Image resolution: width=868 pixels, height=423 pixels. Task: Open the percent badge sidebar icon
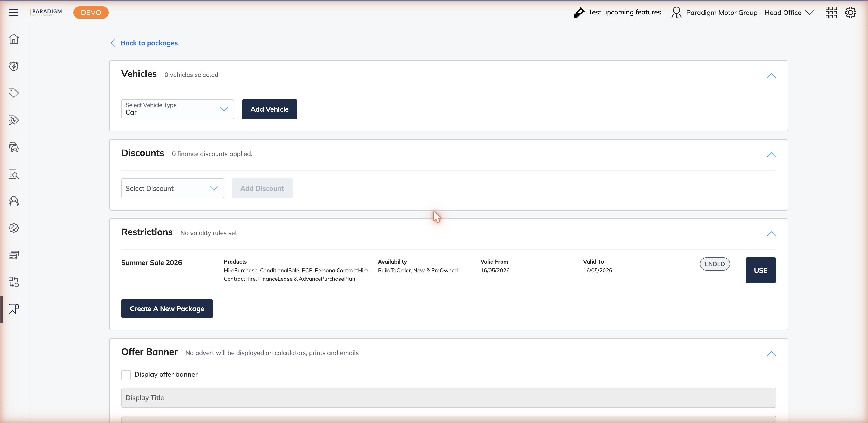tap(14, 228)
